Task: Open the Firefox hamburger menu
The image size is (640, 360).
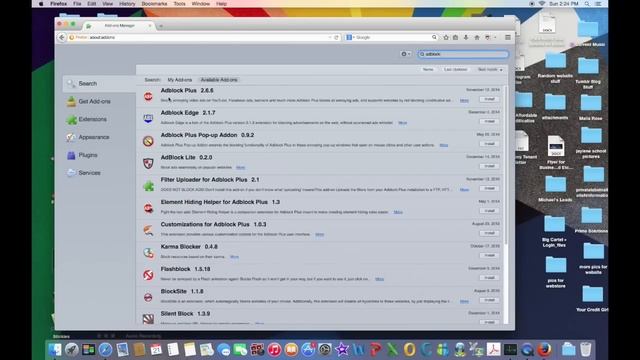Action: (508, 38)
